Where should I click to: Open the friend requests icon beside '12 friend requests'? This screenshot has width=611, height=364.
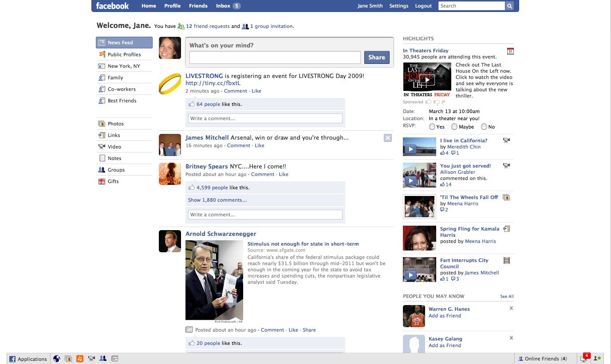point(181,26)
